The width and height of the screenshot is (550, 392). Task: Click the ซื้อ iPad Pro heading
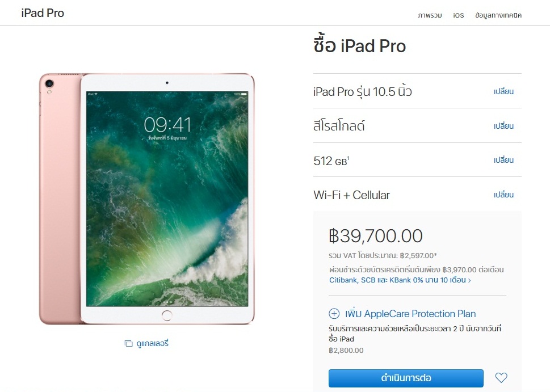[x=359, y=45]
